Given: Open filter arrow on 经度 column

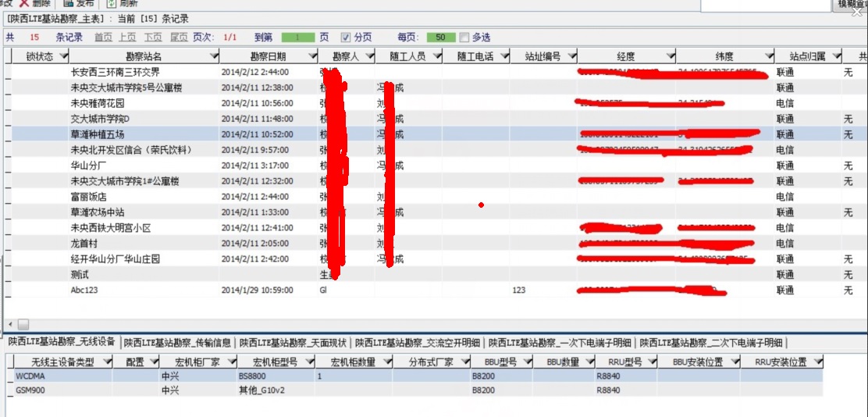Looking at the screenshot, I should (669, 56).
